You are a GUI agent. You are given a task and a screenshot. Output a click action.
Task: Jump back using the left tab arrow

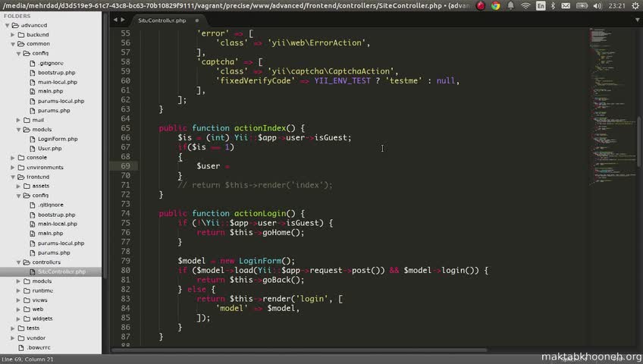[116, 20]
